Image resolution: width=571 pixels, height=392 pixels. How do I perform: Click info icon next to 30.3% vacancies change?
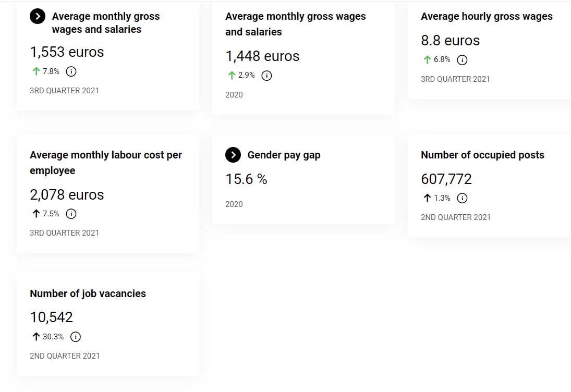tap(76, 337)
